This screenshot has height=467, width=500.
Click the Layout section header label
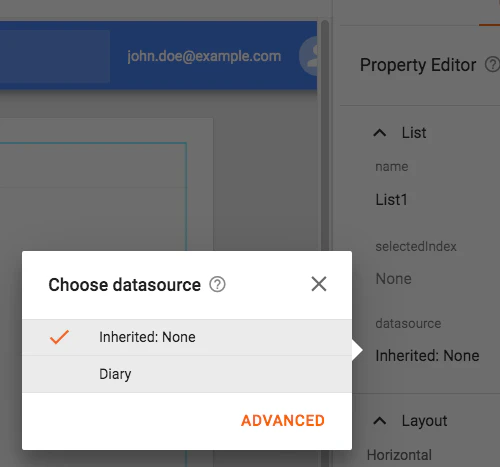pos(424,421)
